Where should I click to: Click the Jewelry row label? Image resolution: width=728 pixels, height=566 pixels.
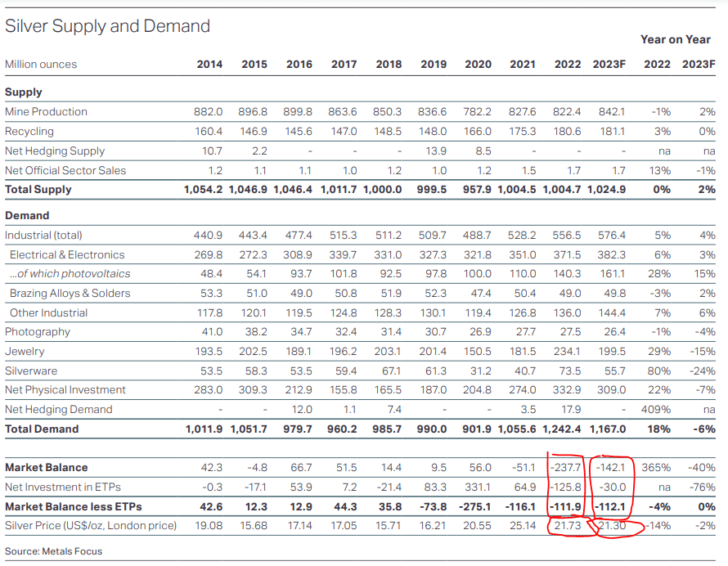[x=25, y=352]
